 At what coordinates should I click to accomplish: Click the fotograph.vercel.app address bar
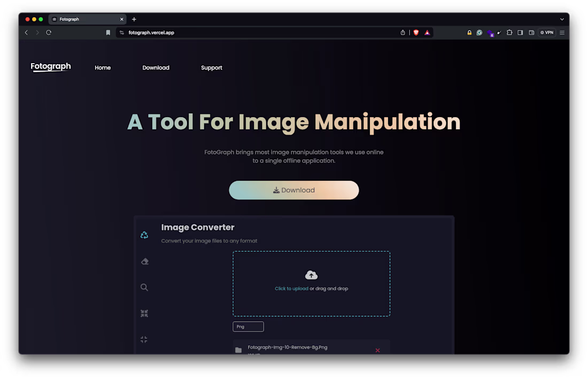[152, 32]
